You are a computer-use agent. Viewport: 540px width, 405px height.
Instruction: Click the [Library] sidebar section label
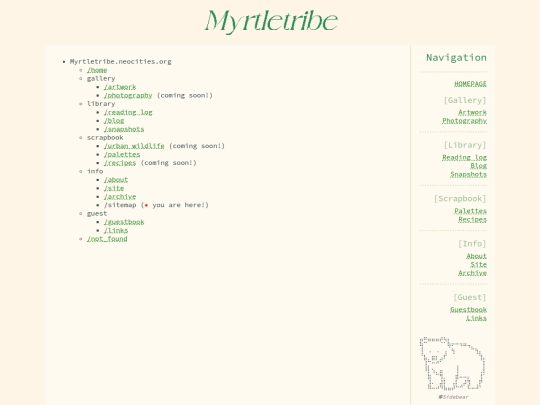[x=465, y=145]
